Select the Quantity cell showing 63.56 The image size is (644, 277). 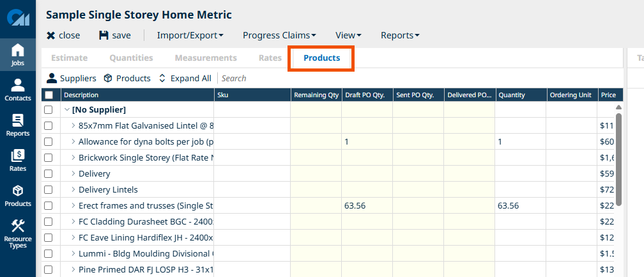pyautogui.click(x=520, y=205)
